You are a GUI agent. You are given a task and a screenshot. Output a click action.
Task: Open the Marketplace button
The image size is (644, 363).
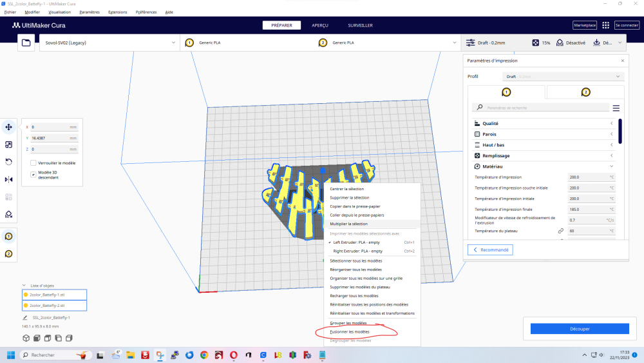(x=585, y=25)
